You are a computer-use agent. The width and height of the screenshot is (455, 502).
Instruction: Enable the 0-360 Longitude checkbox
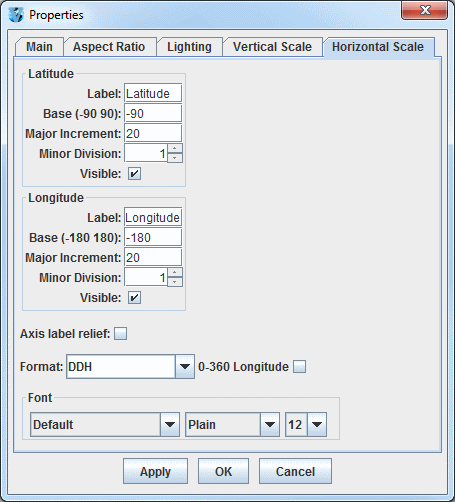(x=299, y=367)
